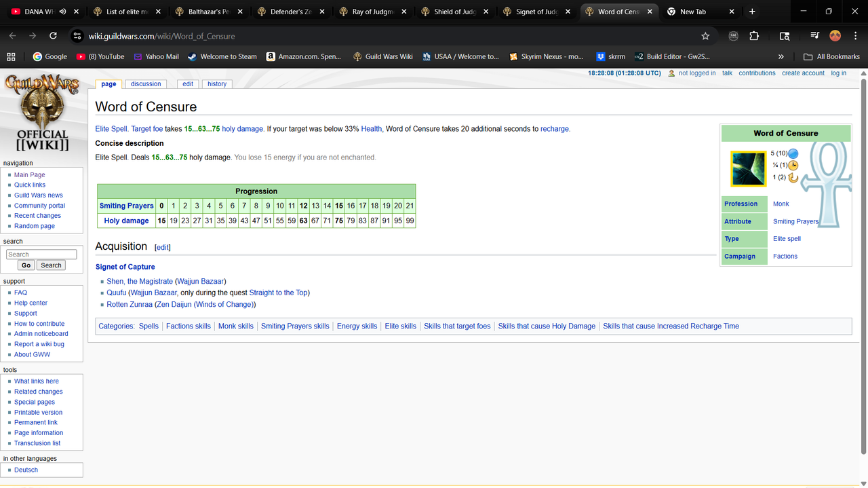
Task: Click the create account link
Action: click(803, 73)
